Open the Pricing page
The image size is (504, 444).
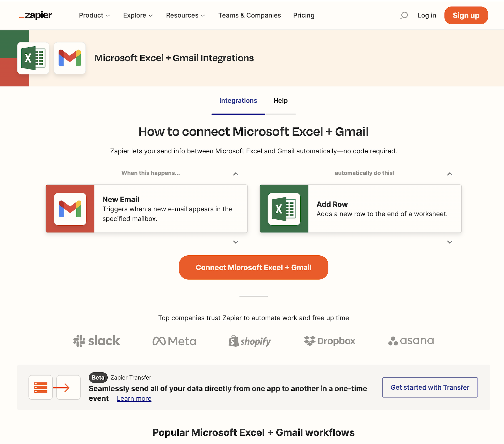[304, 15]
